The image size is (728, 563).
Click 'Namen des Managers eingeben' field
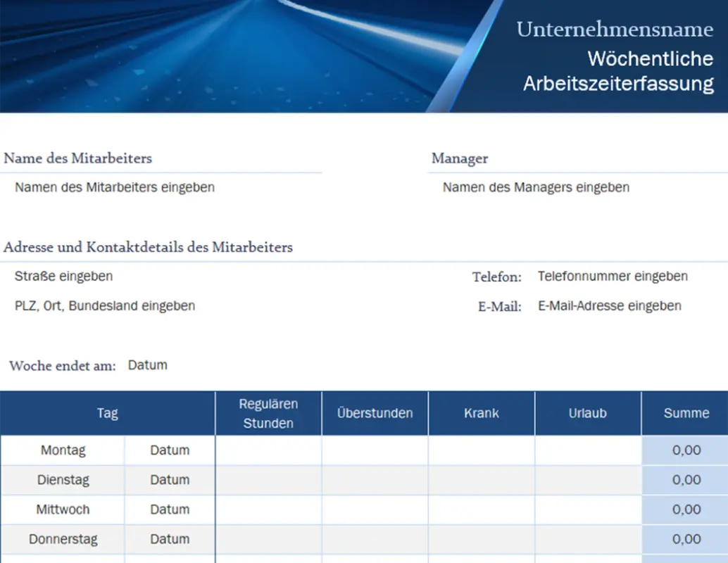point(536,187)
